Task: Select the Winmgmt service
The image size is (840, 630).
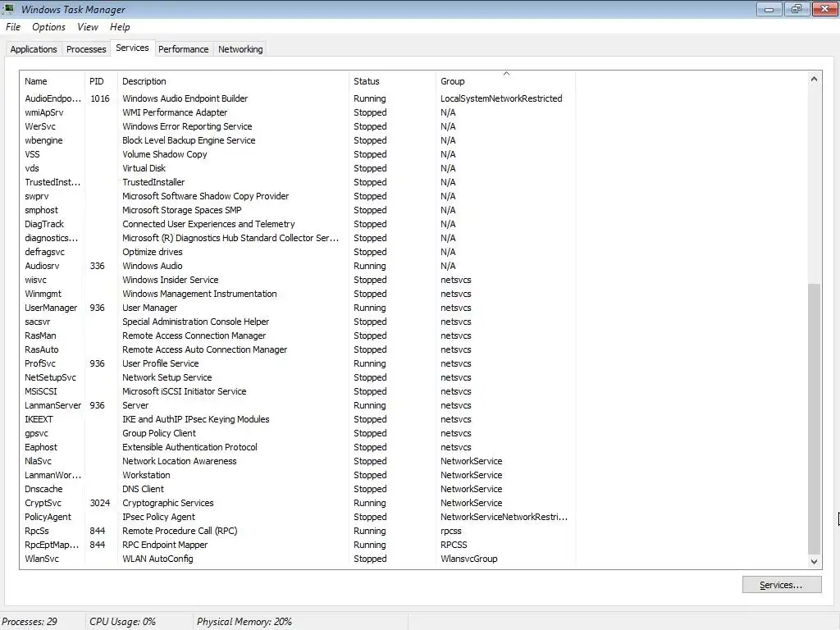Action: click(x=299, y=294)
